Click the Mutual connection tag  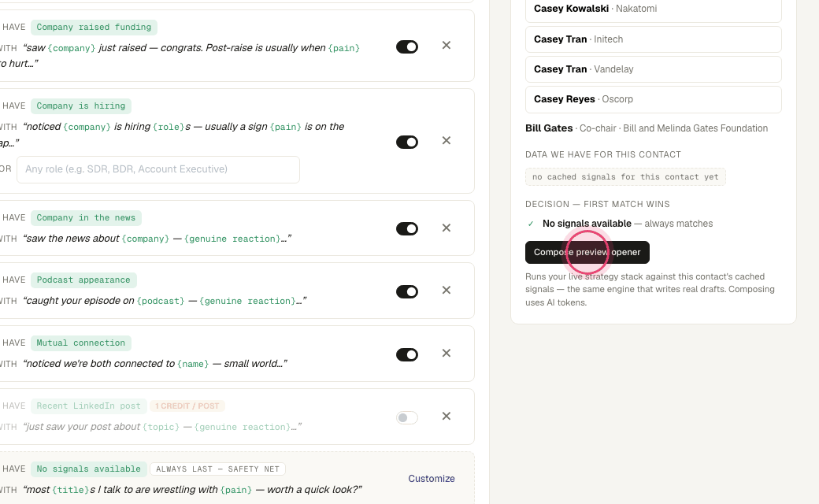(x=81, y=343)
